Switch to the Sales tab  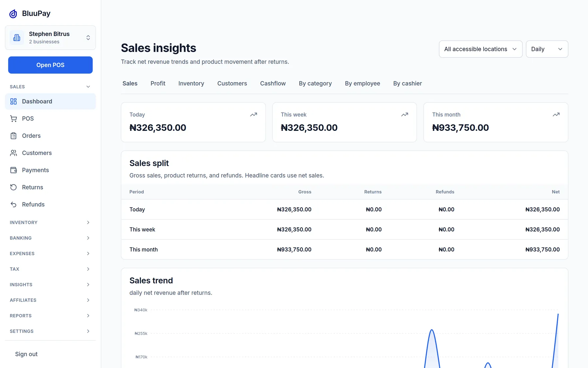coord(130,83)
